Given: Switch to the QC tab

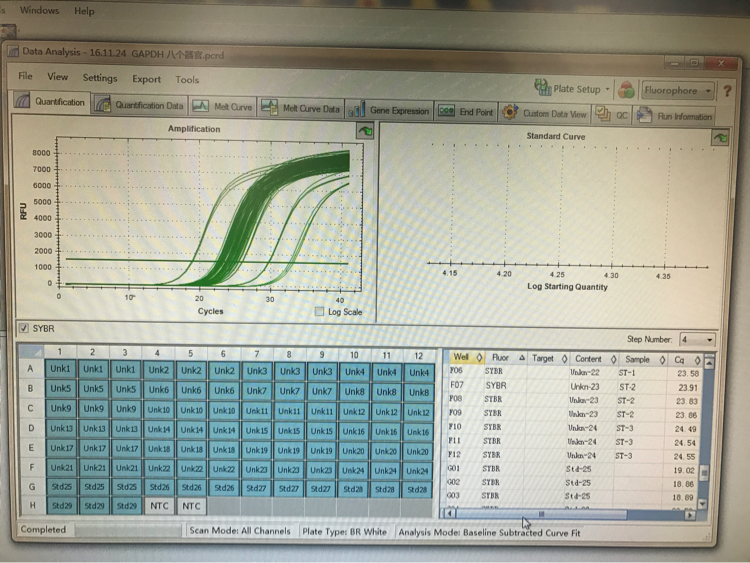Looking at the screenshot, I should pyautogui.click(x=612, y=115).
